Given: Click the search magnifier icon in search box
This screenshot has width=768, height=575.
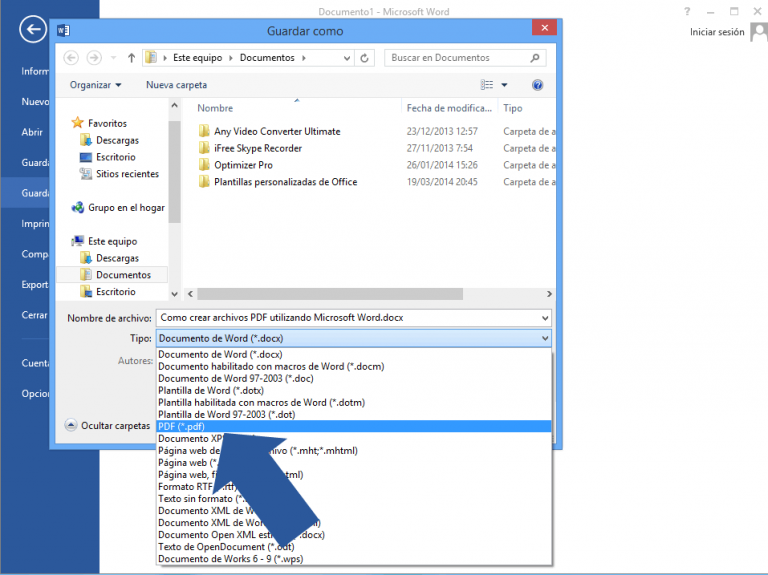Looking at the screenshot, I should tap(541, 58).
